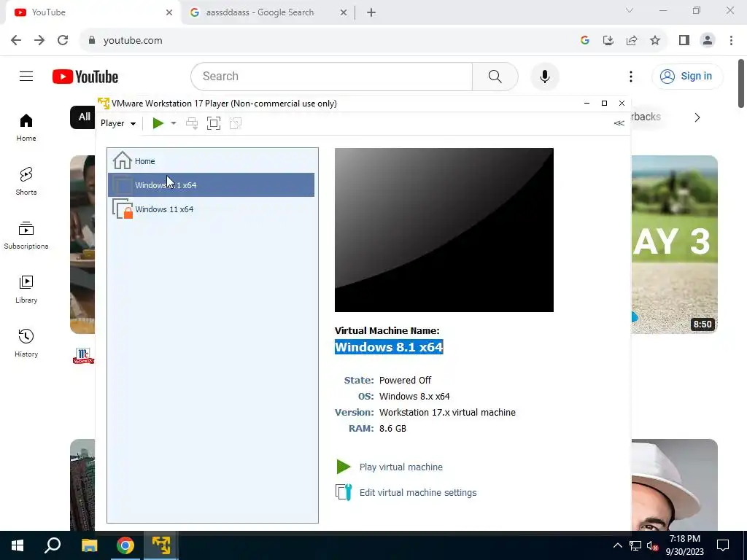Open Subscriptions in the YouTube sidebar
The height and width of the screenshot is (560, 747).
click(26, 236)
